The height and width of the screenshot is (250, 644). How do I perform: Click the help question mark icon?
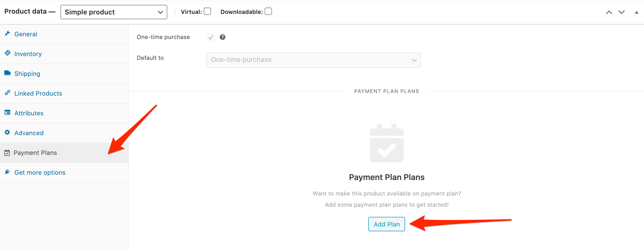(x=223, y=37)
